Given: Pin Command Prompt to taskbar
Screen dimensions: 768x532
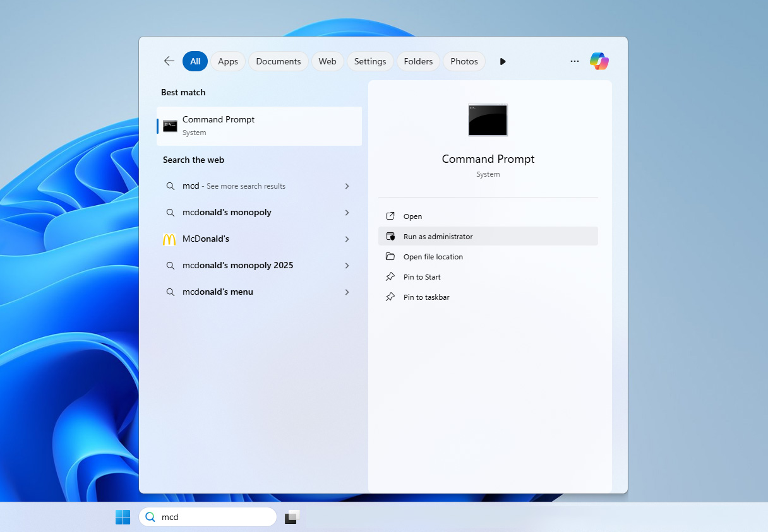Looking at the screenshot, I should 426,297.
